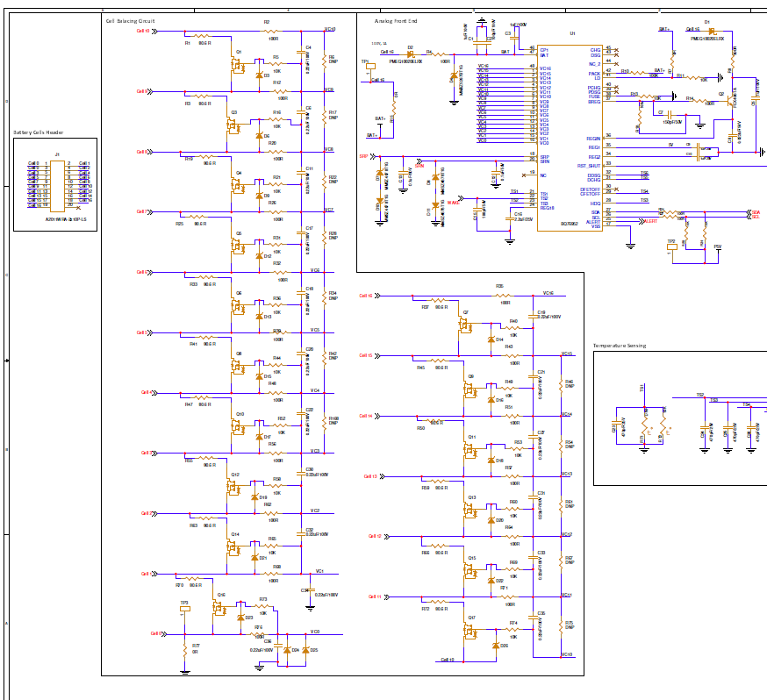
Task: Click the R6 DNP resistor label
Action: click(333, 59)
